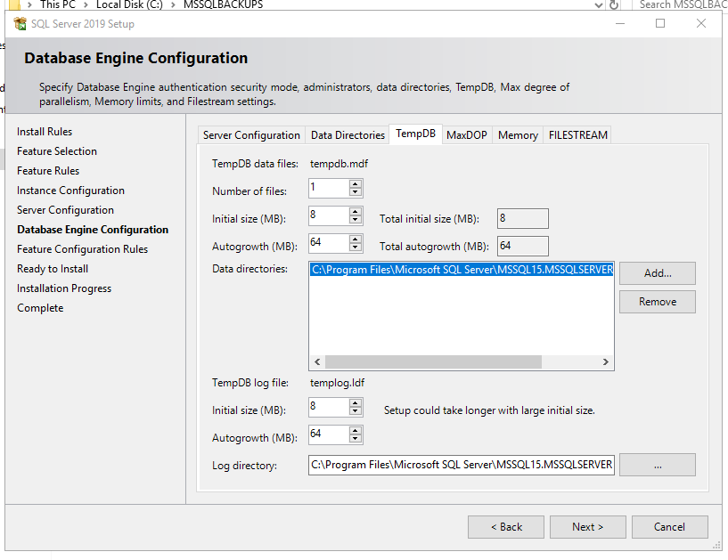The image size is (728, 560).
Task: Select the TempDB tab
Action: 415,134
